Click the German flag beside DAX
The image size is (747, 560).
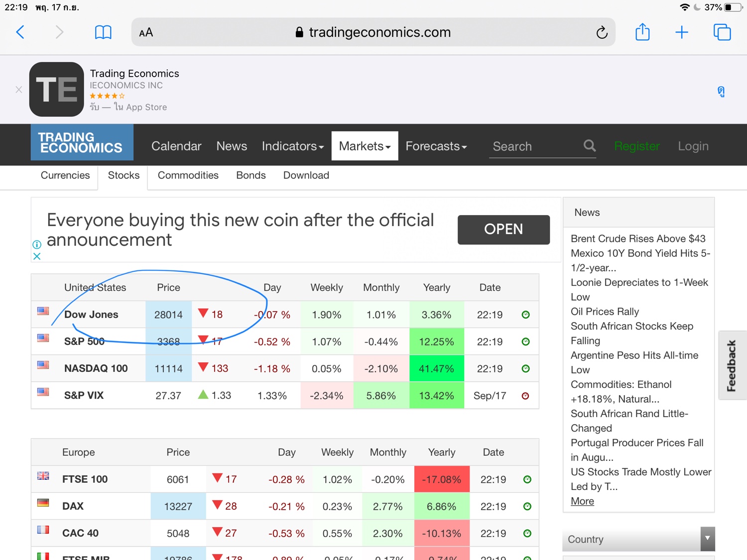(43, 503)
